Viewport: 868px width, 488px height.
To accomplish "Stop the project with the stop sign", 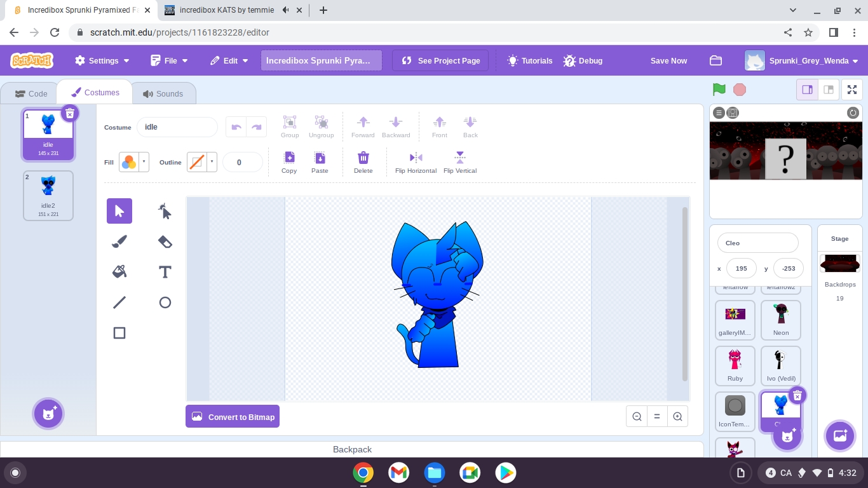I will pos(740,90).
